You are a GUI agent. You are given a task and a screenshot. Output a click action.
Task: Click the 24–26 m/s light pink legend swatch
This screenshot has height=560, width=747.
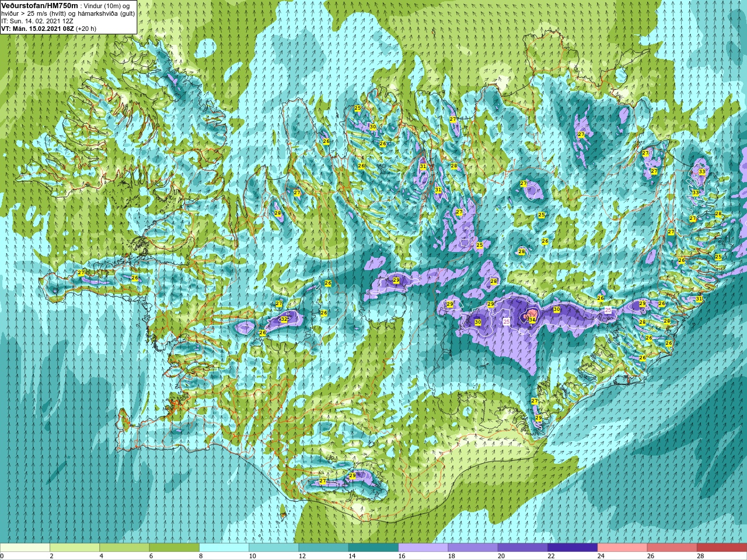pos(623,548)
